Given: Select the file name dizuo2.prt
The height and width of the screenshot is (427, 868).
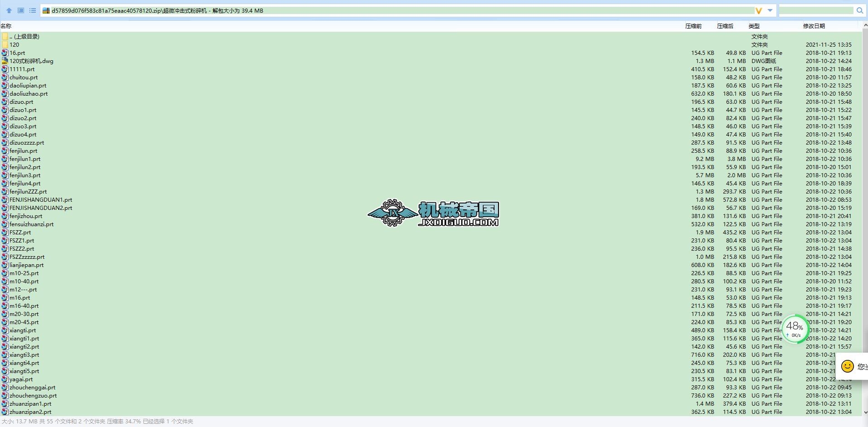Looking at the screenshot, I should click(x=23, y=118).
